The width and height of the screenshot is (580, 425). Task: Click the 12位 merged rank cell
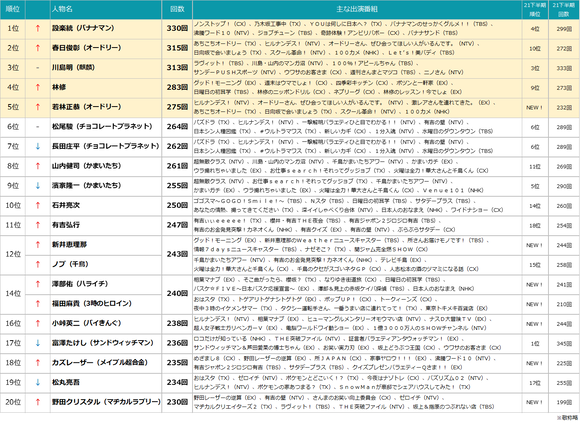click(x=13, y=254)
